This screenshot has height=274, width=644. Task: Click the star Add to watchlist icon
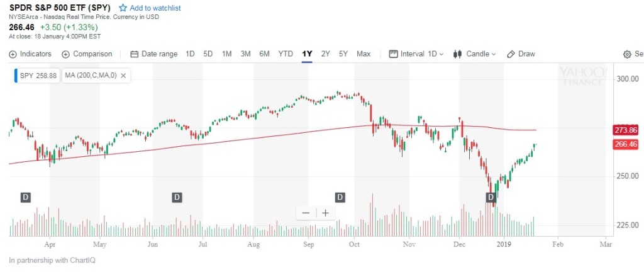click(123, 8)
